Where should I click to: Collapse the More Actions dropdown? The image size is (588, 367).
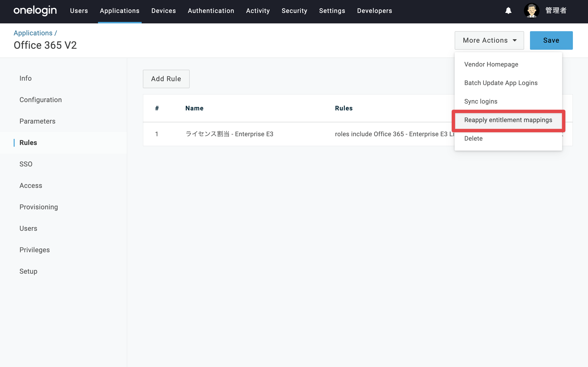(x=489, y=40)
